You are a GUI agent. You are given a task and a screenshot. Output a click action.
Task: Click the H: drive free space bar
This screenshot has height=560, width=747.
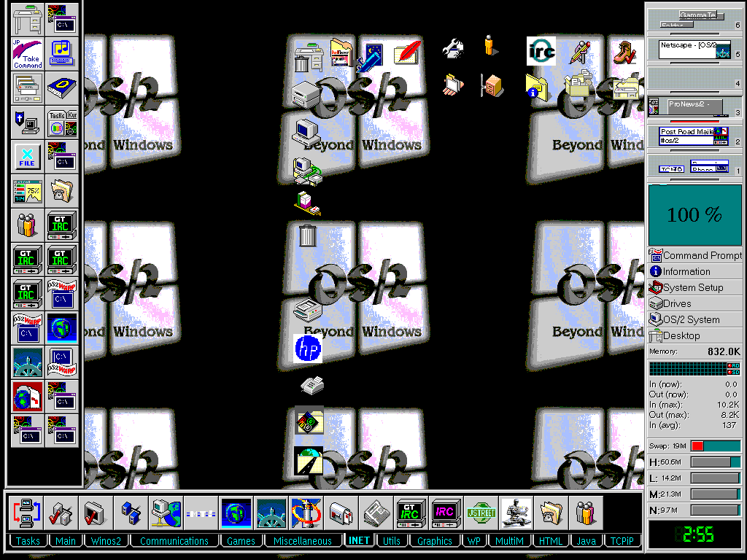(x=716, y=462)
